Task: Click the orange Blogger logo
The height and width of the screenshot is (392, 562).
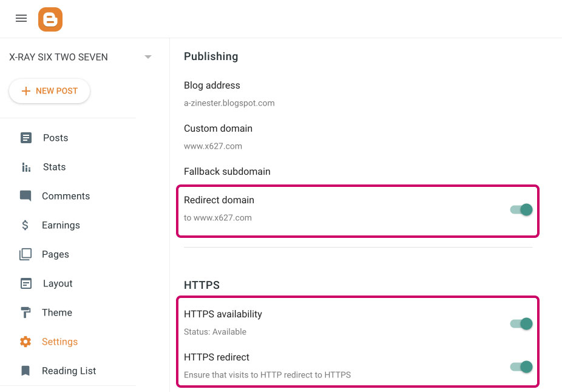Action: (50, 19)
